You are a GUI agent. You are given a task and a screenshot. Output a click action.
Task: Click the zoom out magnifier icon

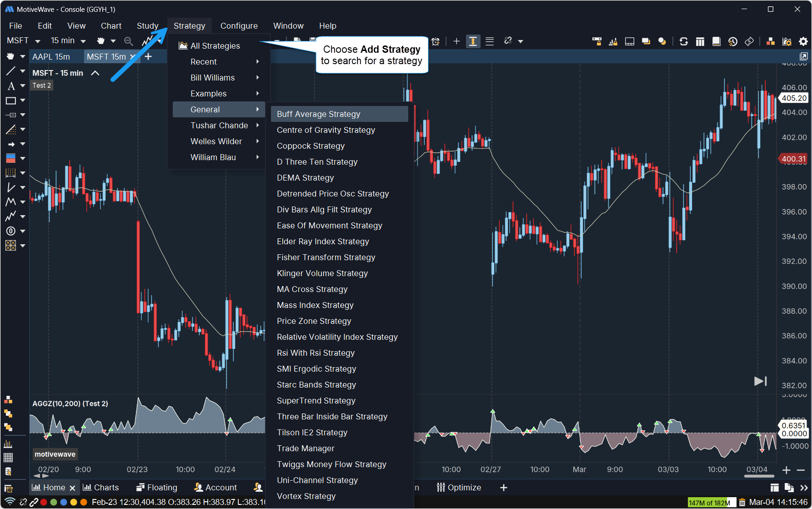(129, 41)
